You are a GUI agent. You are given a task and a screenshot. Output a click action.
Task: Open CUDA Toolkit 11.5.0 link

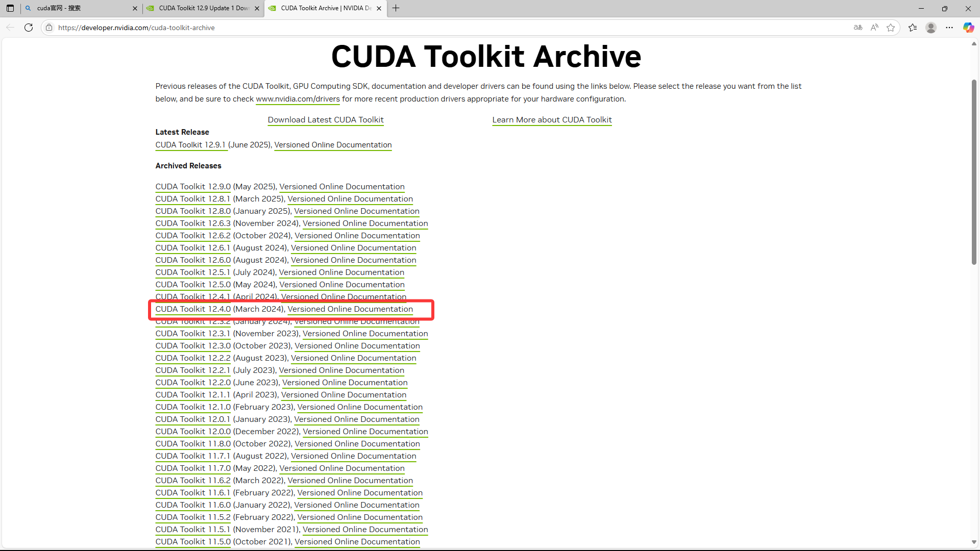pyautogui.click(x=193, y=542)
